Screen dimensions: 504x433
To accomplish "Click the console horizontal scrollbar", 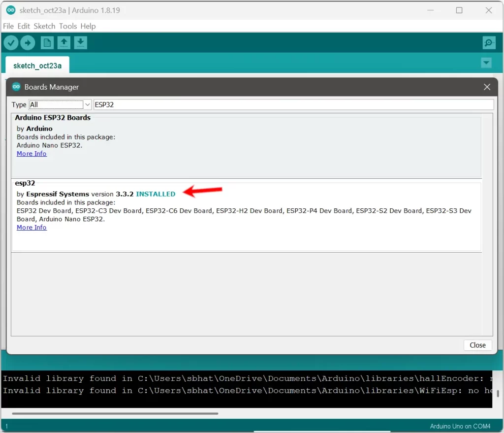I will tap(115, 413).
